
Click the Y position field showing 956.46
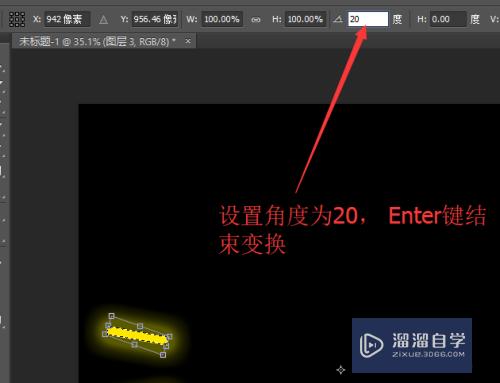(155, 19)
